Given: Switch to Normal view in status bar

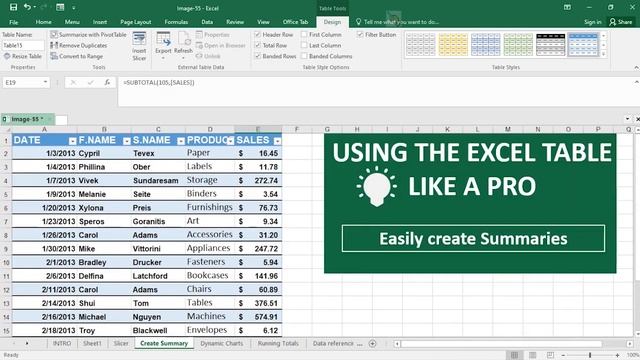Looking at the screenshot, I should pyautogui.click(x=514, y=355).
